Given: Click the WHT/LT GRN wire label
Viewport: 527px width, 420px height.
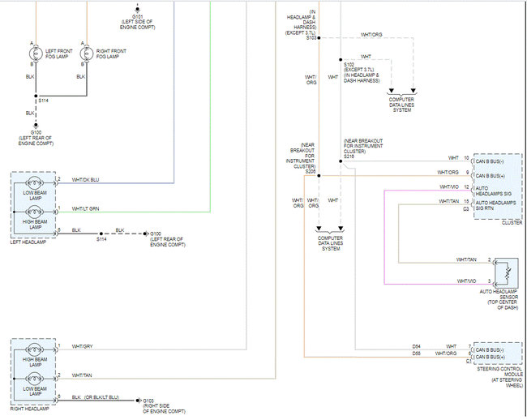Looking at the screenshot, I should pyautogui.click(x=85, y=209).
